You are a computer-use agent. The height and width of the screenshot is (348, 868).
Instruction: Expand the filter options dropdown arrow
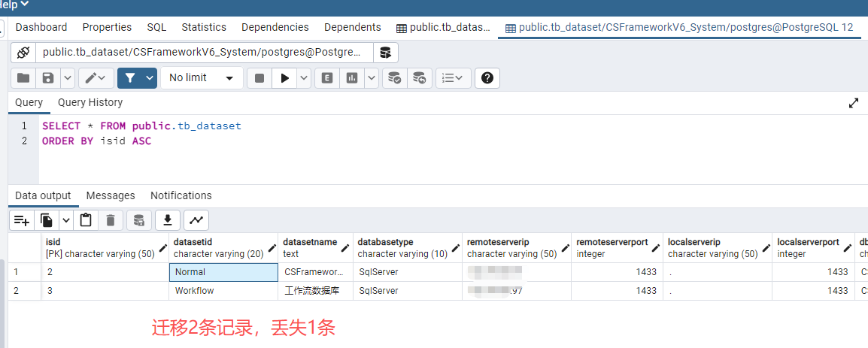pos(150,78)
